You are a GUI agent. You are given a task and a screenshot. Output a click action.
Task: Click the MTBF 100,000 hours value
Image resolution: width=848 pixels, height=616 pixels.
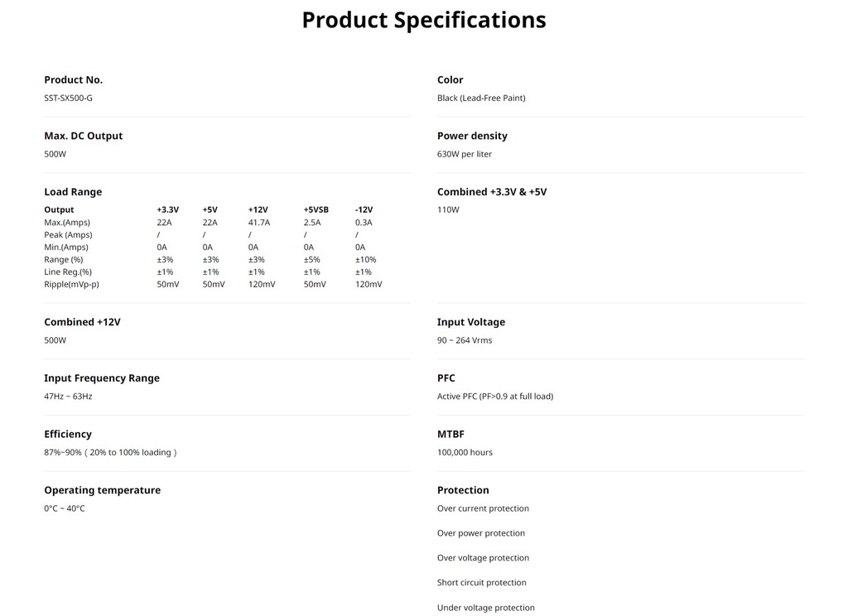pos(465,452)
